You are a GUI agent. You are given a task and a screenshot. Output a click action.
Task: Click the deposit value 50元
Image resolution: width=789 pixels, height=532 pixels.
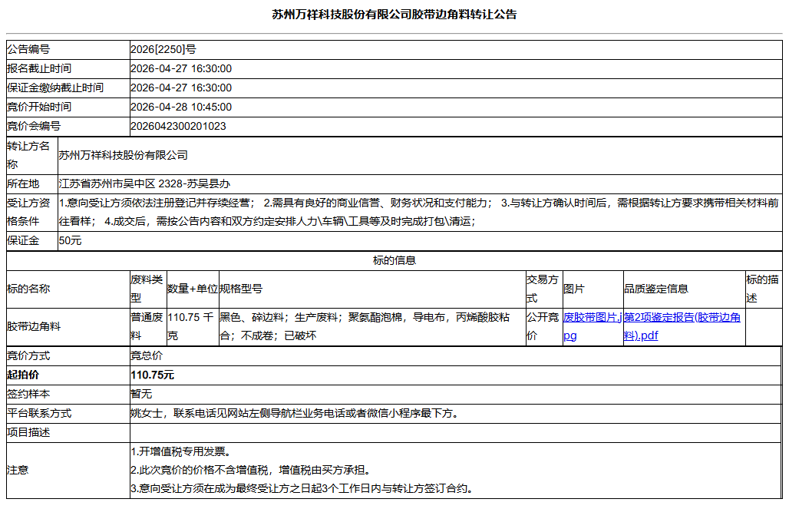[70, 240]
